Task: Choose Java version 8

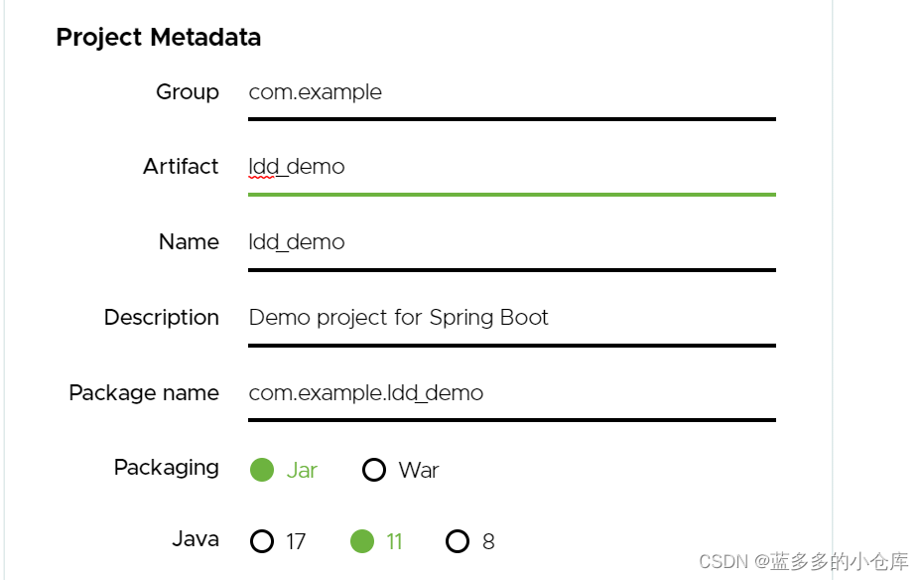Action: pyautogui.click(x=458, y=541)
